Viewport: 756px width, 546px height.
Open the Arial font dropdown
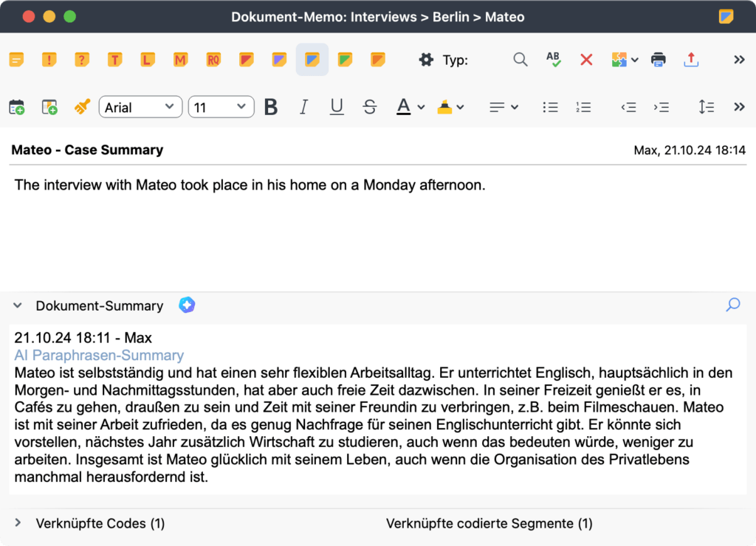(140, 107)
